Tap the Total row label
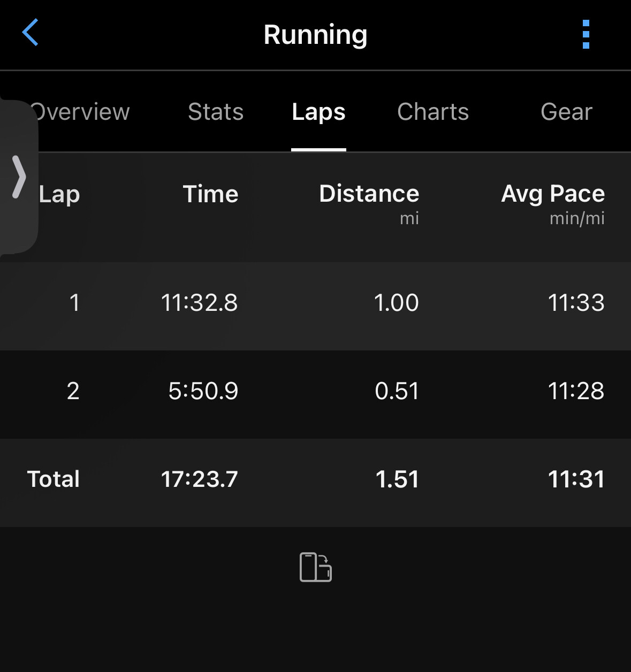 point(54,479)
